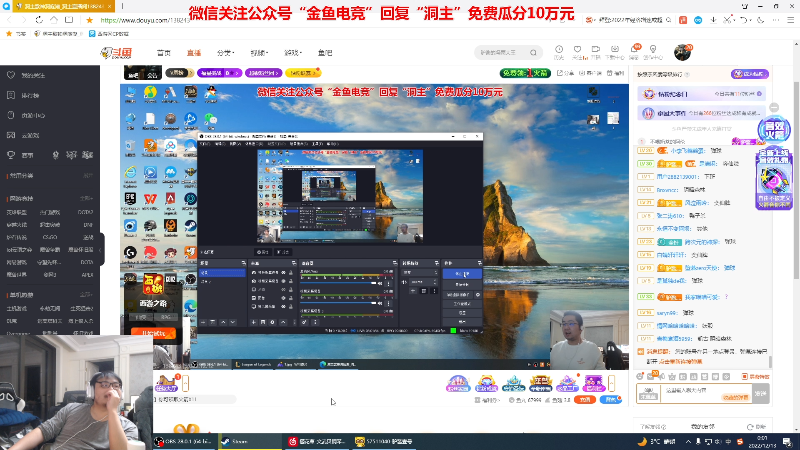Show hidden tray icons chevron

688,441
